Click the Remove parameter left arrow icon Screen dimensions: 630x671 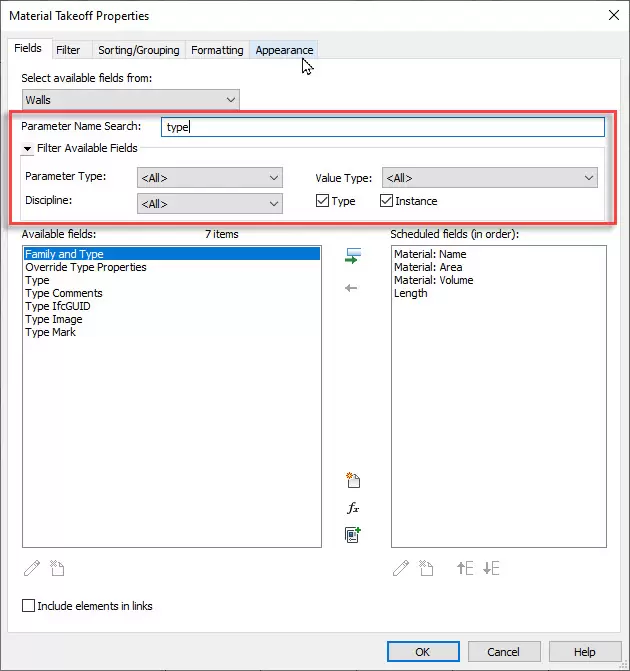point(351,288)
